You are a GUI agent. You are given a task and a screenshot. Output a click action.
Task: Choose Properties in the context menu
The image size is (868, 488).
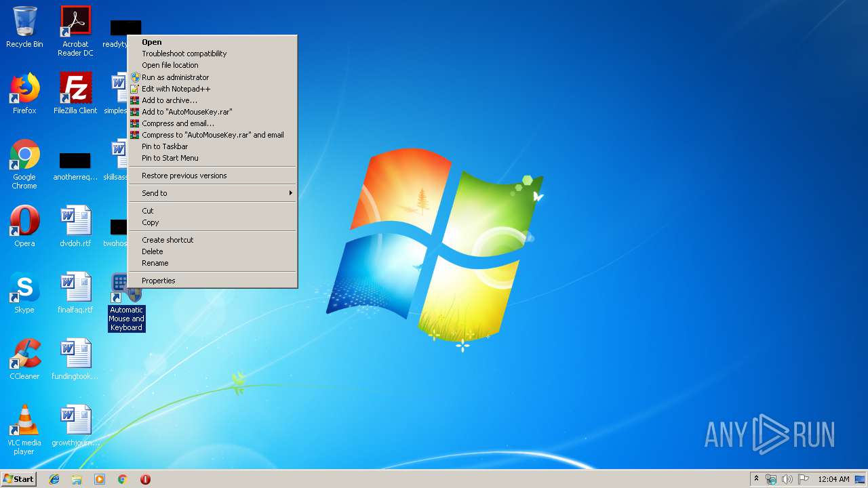click(213, 281)
